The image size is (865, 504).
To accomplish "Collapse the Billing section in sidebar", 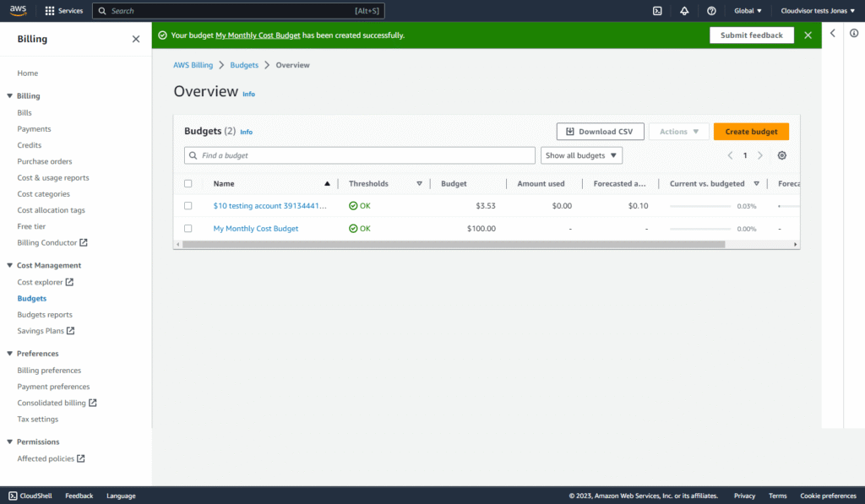I will pos(9,96).
